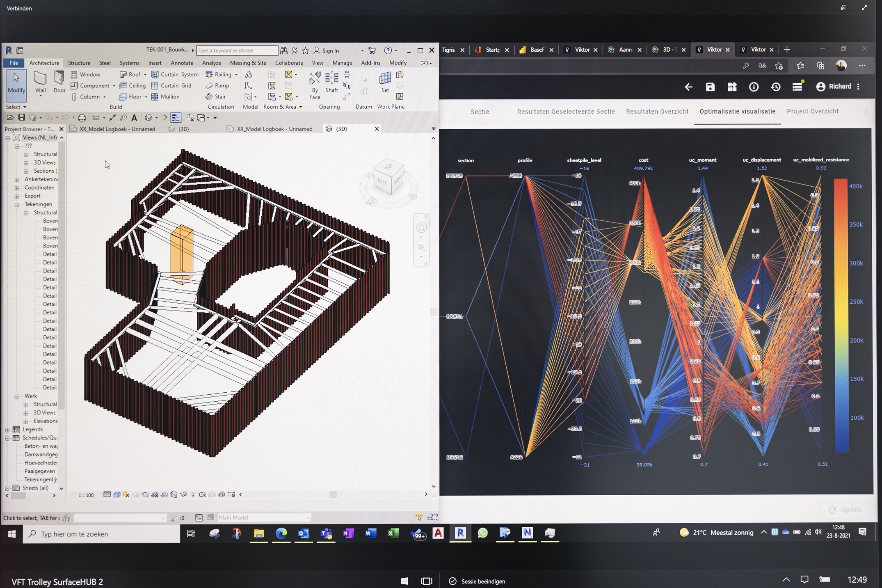Toggle Thin Lines in quick access toolbar
Image resolution: width=882 pixels, height=588 pixels.
(x=176, y=118)
